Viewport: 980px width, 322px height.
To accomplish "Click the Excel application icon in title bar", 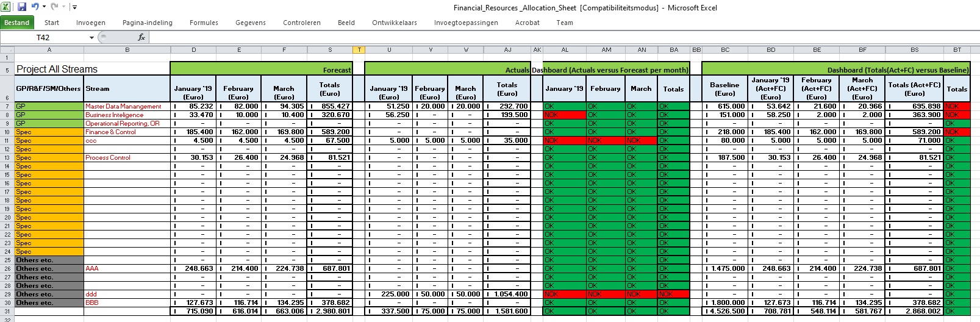I will point(6,7).
